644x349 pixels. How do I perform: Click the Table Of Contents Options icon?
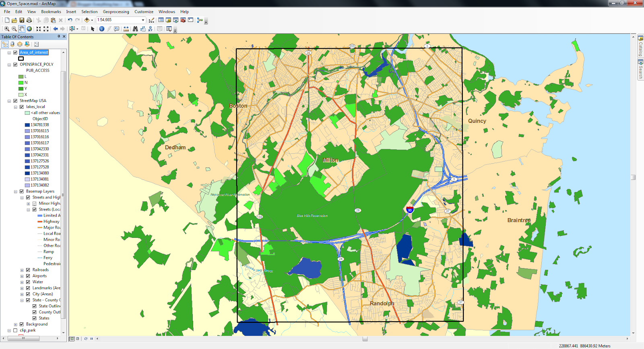(x=36, y=44)
